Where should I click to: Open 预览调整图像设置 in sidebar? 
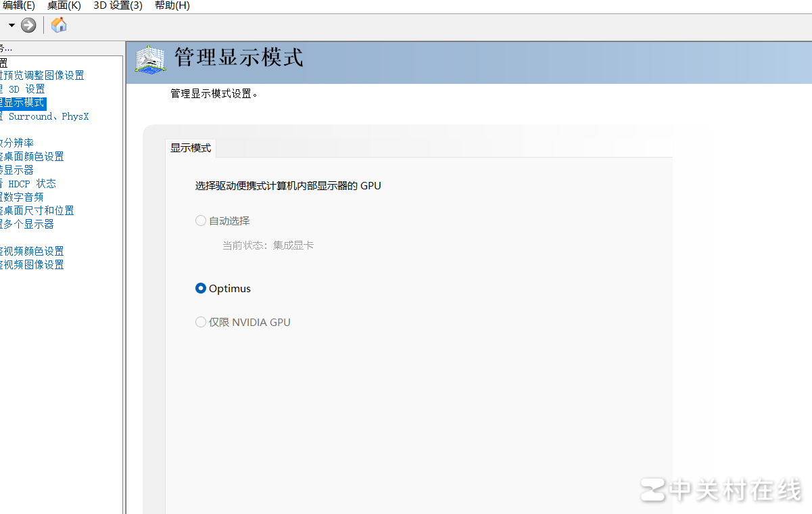(44, 75)
